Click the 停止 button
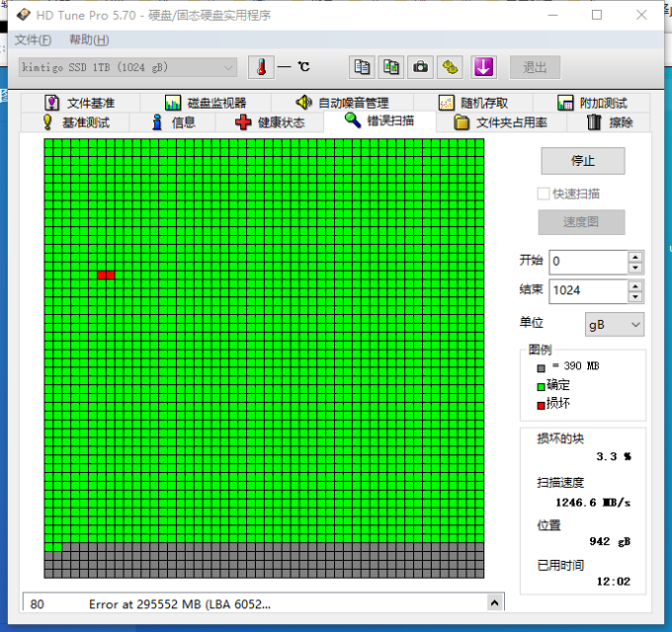 point(582,161)
